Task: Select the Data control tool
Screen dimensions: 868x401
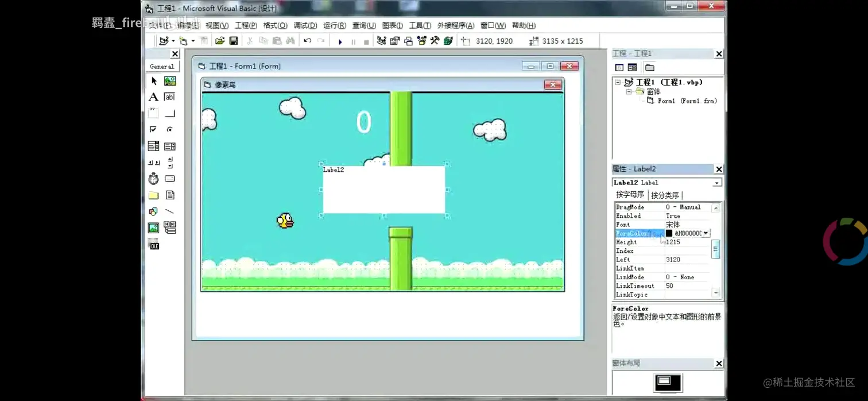Action: click(170, 228)
